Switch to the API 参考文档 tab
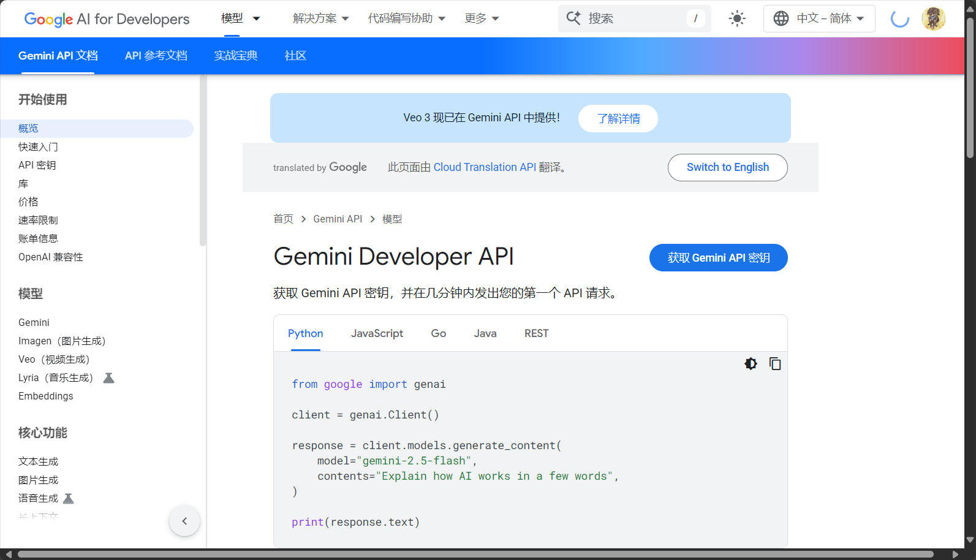The image size is (976, 560). point(156,56)
